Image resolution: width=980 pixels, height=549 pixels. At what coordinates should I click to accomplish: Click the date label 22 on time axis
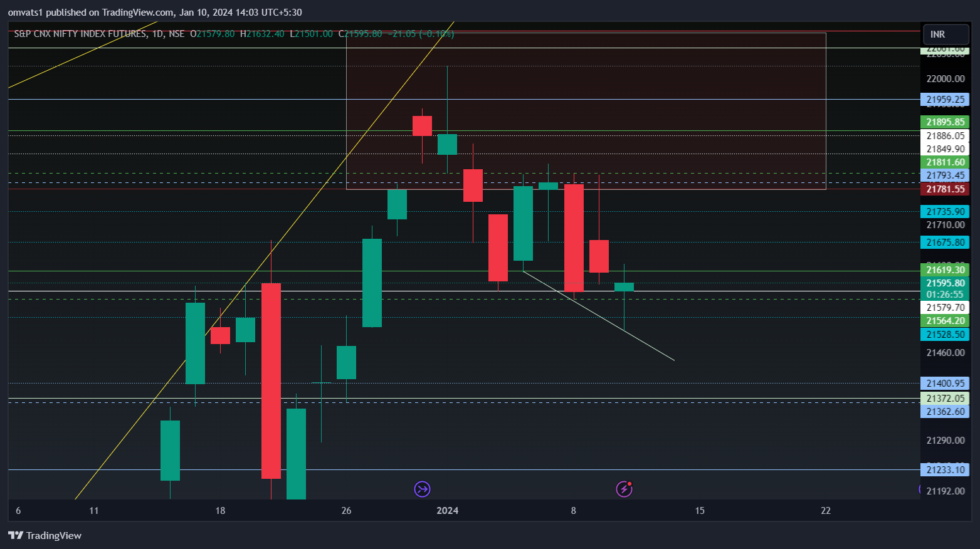click(x=826, y=511)
